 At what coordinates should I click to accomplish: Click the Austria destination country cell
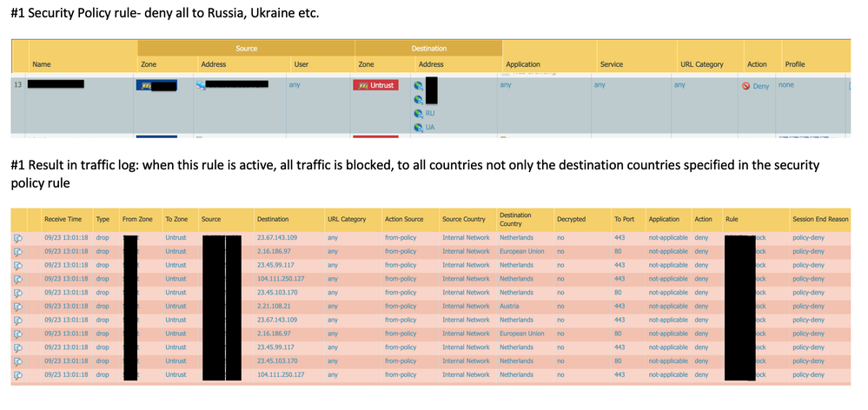(x=509, y=307)
